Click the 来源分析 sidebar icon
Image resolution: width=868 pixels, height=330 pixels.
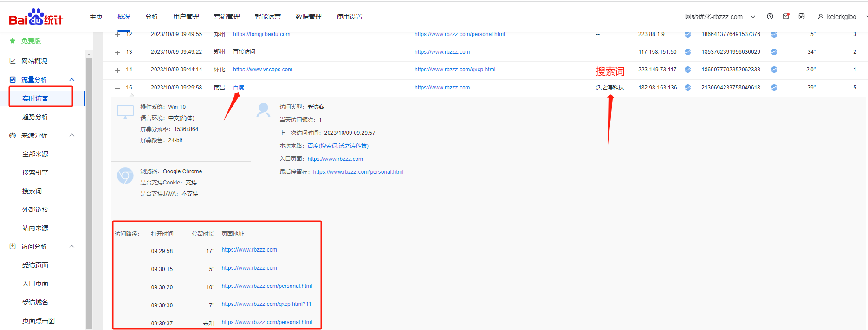pos(13,135)
